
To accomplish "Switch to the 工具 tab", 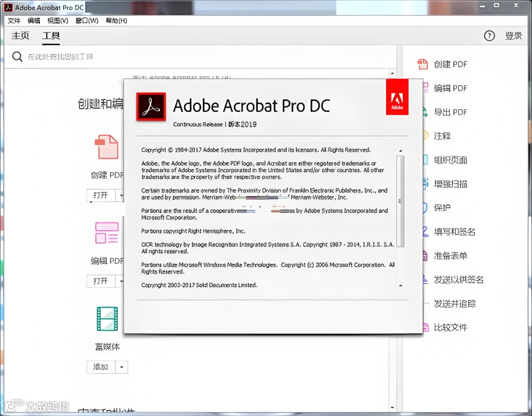I will (51, 35).
